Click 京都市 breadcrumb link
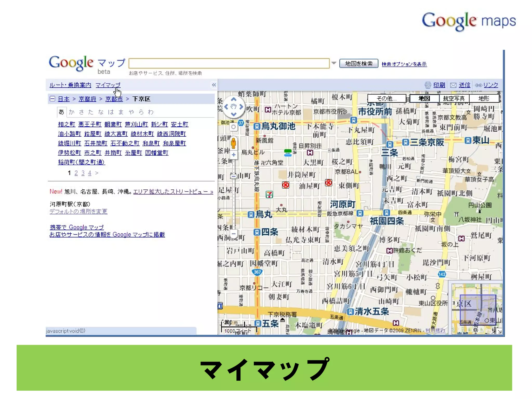This screenshot has width=532, height=399. coord(114,99)
